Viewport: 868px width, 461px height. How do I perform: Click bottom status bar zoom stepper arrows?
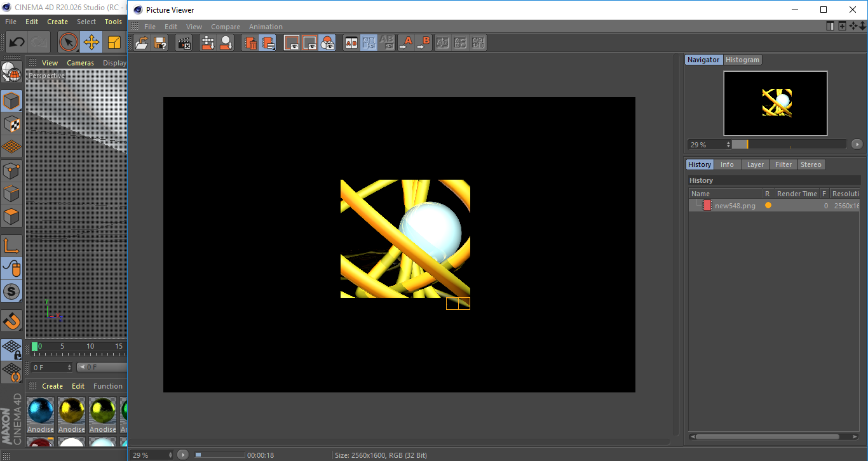170,455
